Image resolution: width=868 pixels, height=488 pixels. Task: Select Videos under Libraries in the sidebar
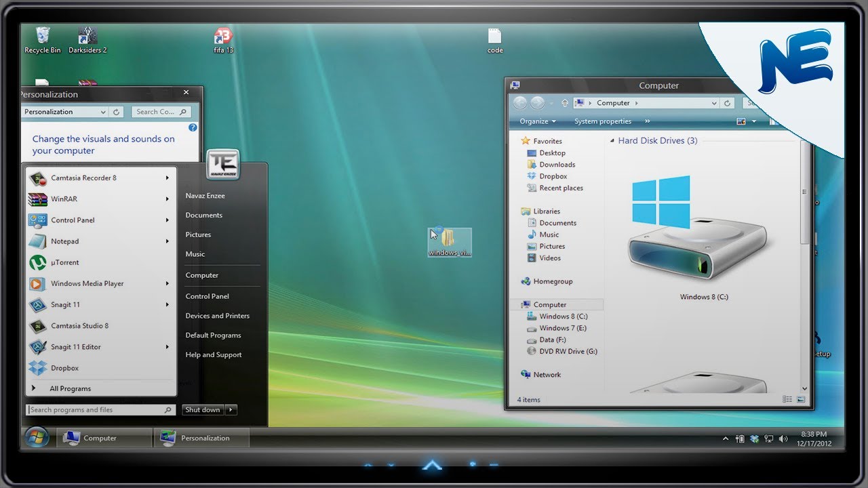550,258
